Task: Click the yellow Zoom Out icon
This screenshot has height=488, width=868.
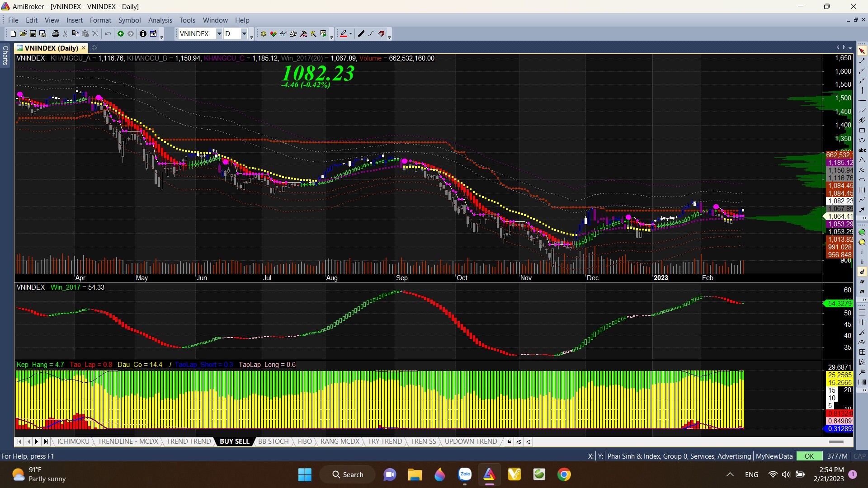Action: click(862, 242)
